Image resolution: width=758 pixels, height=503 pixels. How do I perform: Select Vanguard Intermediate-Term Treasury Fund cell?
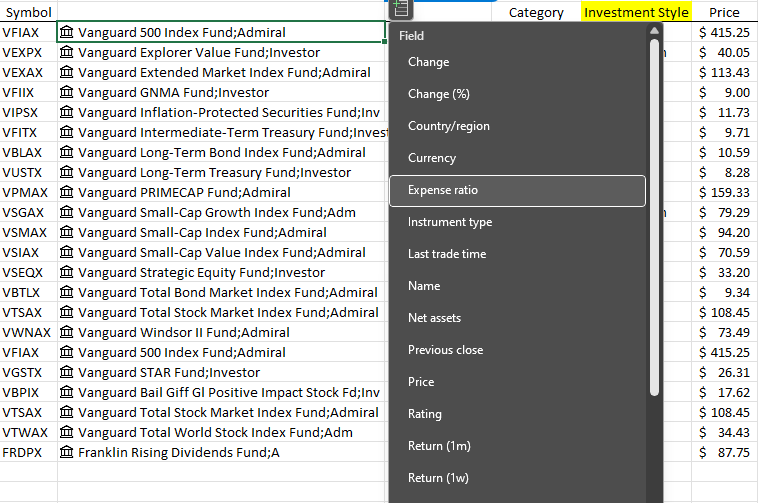[x=221, y=132]
